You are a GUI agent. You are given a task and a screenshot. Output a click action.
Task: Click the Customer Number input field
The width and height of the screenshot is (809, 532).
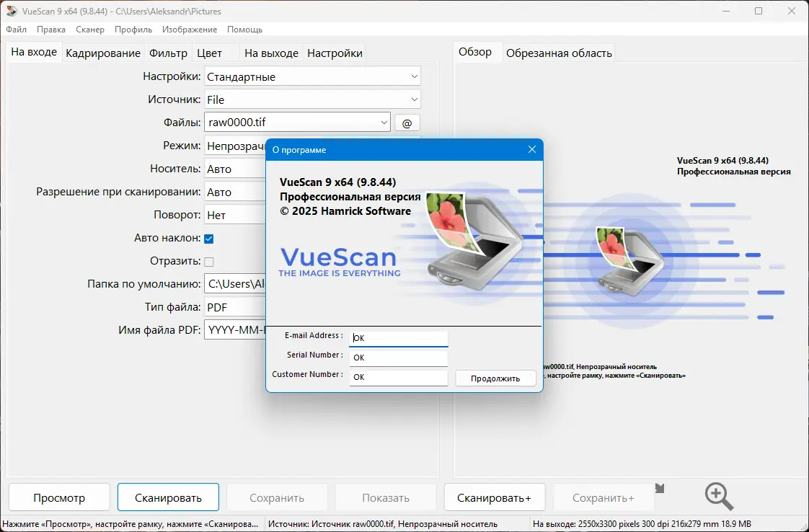point(398,377)
